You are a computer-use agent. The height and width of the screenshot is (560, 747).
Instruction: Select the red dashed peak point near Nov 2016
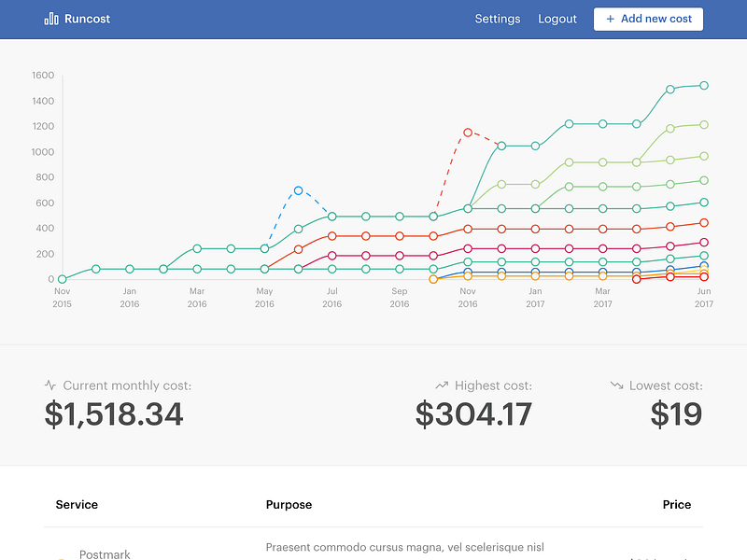tap(468, 133)
